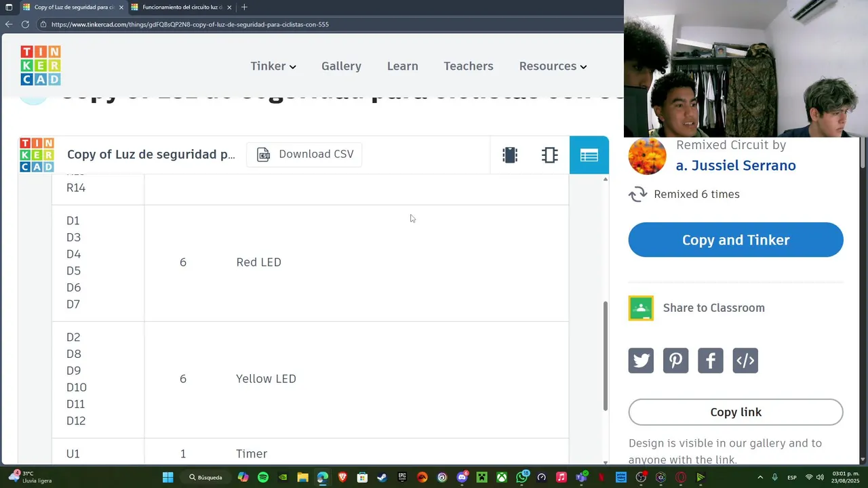
Task: Open a new browser tab
Action: pyautogui.click(x=244, y=7)
